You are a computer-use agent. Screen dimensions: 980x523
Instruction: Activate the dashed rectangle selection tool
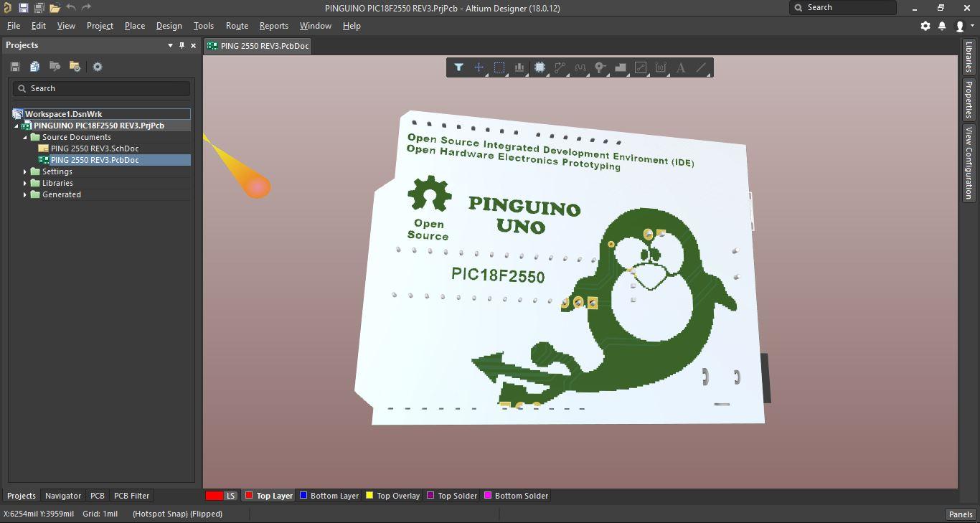pos(499,67)
